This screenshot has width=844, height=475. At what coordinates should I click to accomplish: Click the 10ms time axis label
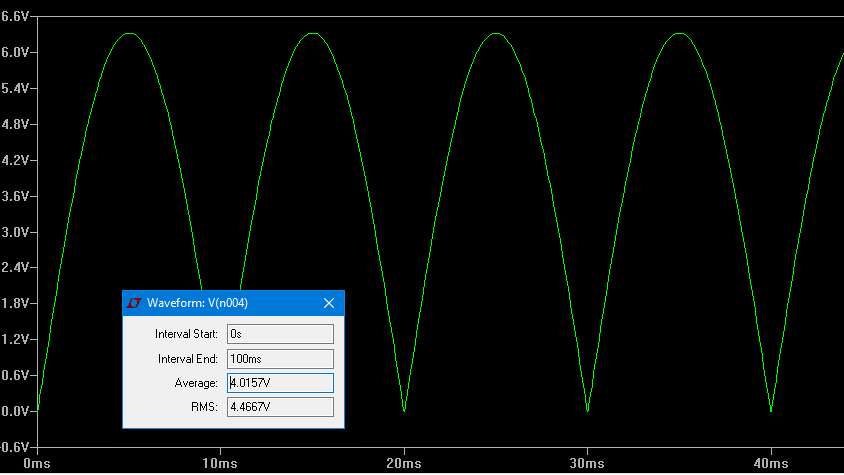click(x=220, y=464)
